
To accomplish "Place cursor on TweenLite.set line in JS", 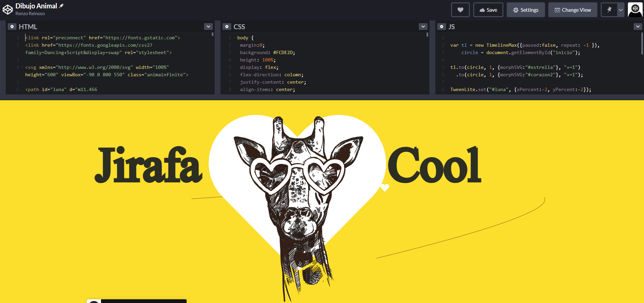I will pos(521,89).
